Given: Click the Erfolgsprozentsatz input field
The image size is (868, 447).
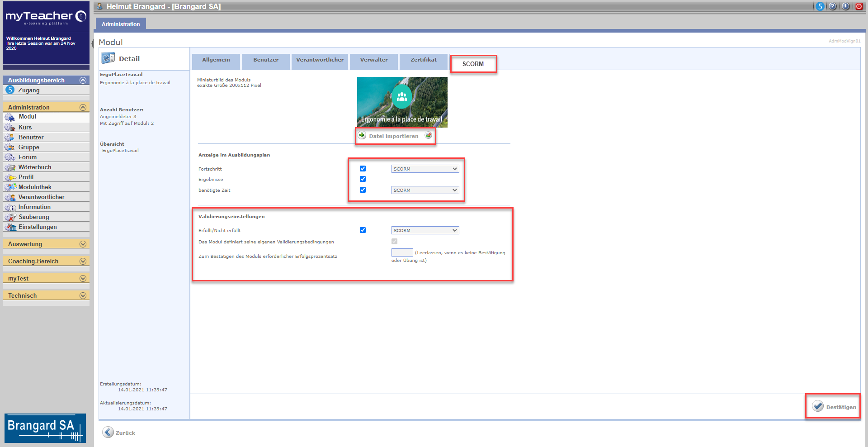Looking at the screenshot, I should (x=402, y=252).
